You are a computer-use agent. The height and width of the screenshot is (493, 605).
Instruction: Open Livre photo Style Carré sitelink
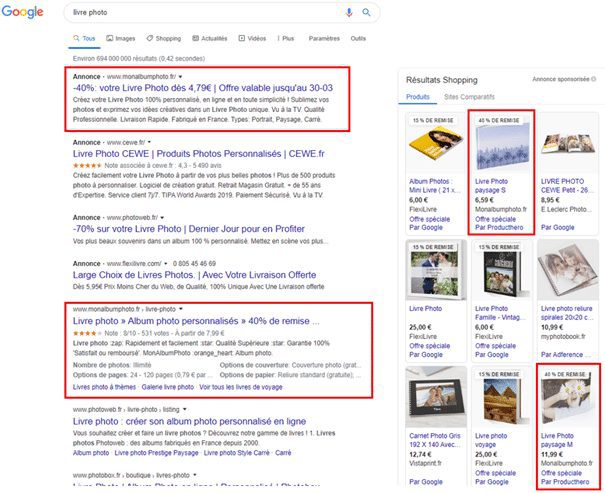237,453
